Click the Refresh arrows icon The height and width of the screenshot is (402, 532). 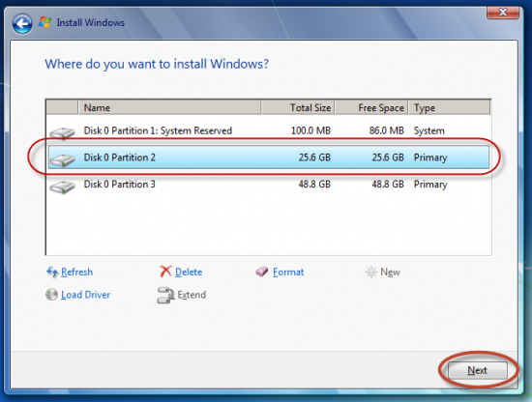[52, 272]
